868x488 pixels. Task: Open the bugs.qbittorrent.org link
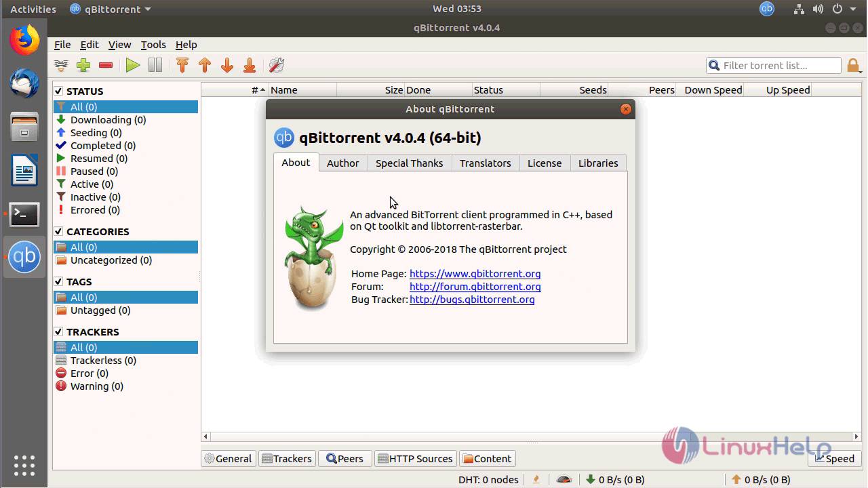(472, 300)
